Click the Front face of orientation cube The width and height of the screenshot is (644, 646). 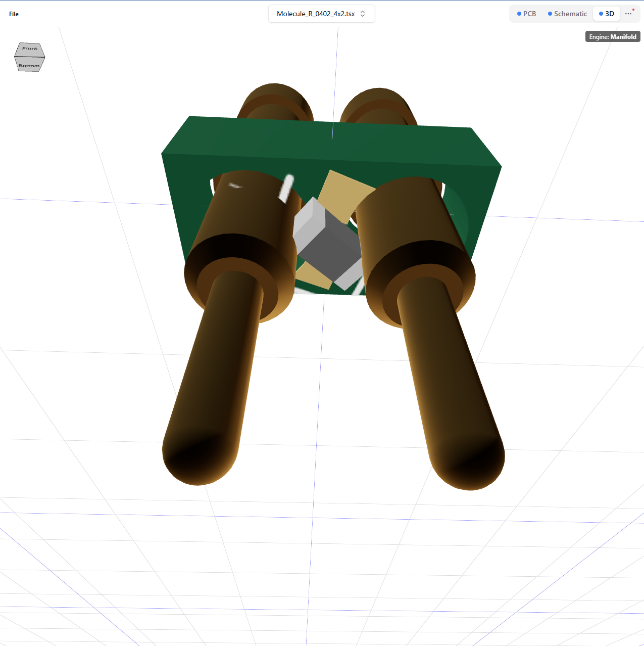click(30, 49)
